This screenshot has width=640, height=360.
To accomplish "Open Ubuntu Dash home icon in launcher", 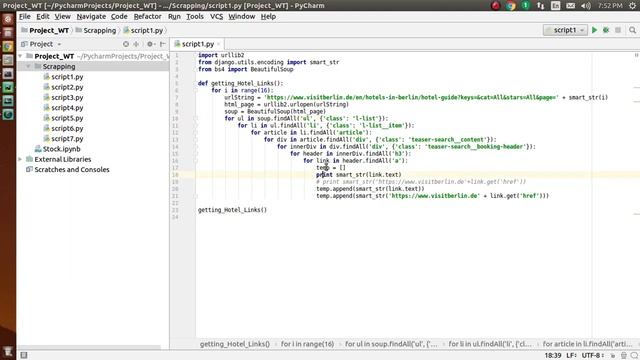I will [x=8, y=19].
